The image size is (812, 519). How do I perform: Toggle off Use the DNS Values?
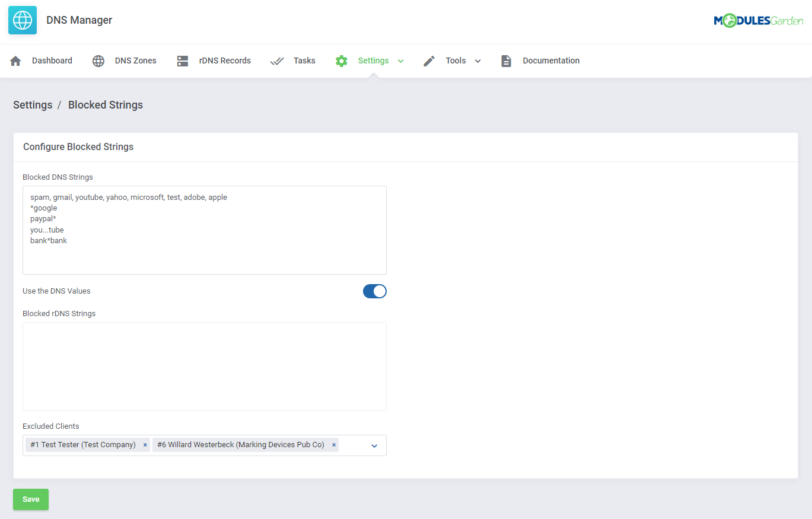click(374, 291)
